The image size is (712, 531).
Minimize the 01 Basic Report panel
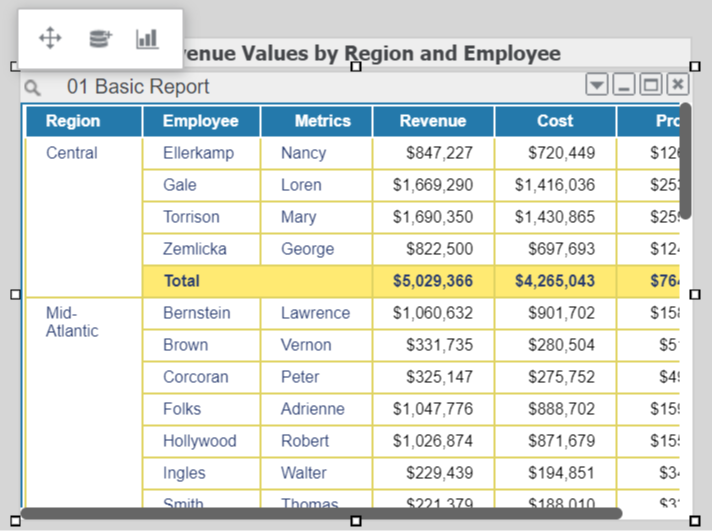click(624, 85)
